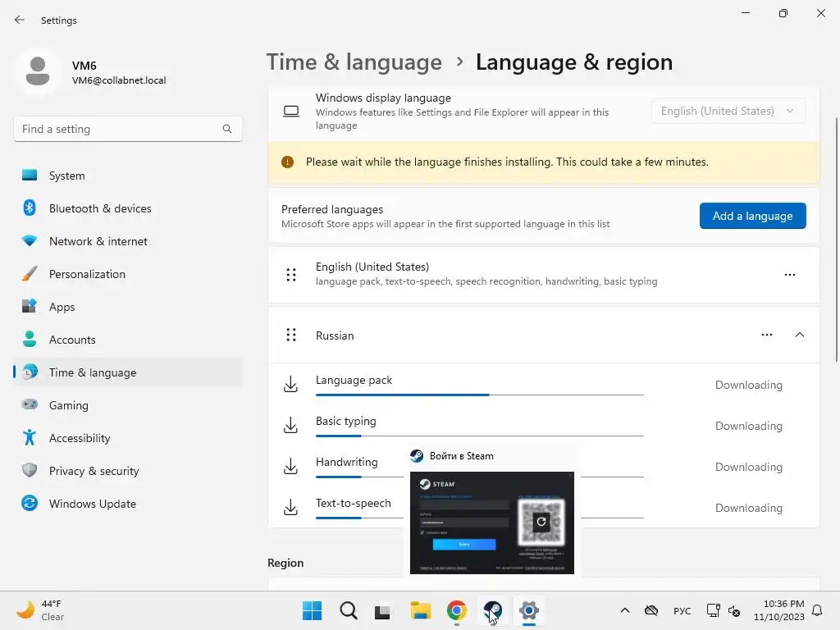This screenshot has height=630, width=840.
Task: Click the Time & language breadcrumb
Action: pos(354,62)
